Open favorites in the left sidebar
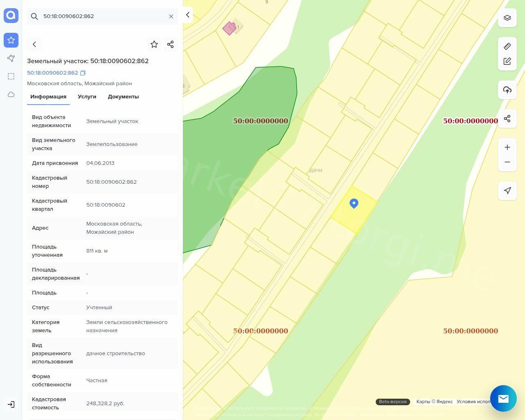Viewport: 525px width, 420px height. click(11, 40)
